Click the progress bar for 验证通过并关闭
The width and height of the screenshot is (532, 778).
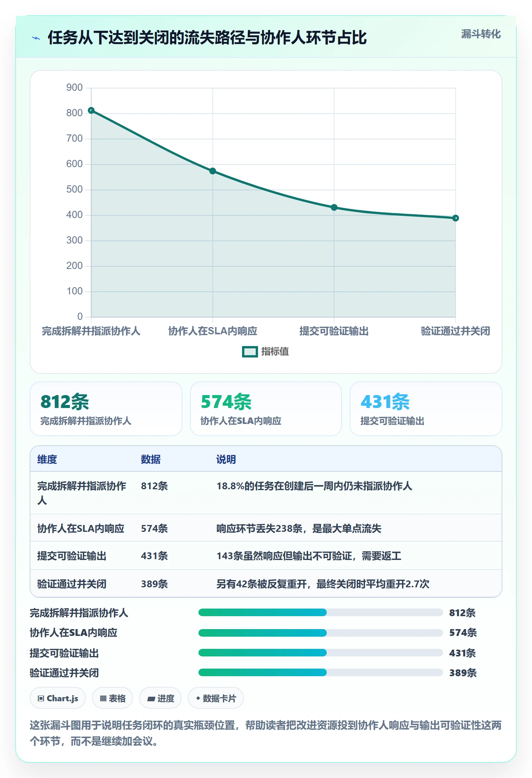click(320, 672)
